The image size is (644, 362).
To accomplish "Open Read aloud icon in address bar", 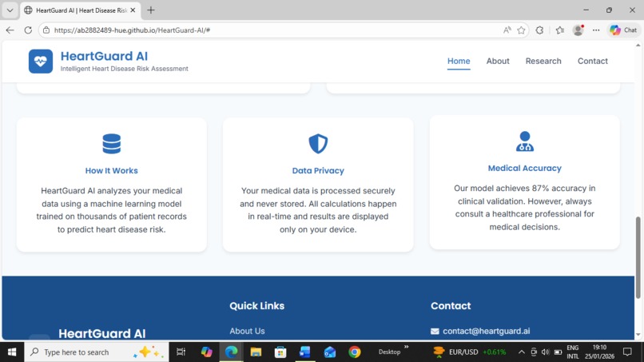I will click(507, 30).
